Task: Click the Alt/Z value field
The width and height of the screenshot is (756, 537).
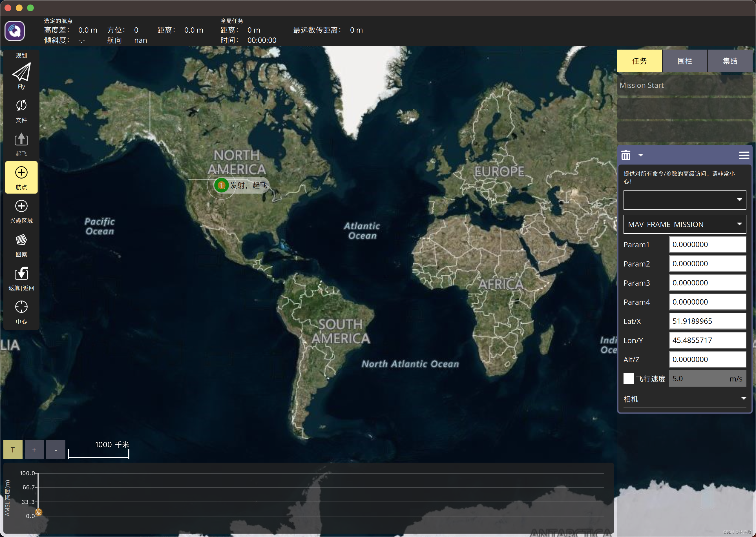Action: tap(707, 360)
